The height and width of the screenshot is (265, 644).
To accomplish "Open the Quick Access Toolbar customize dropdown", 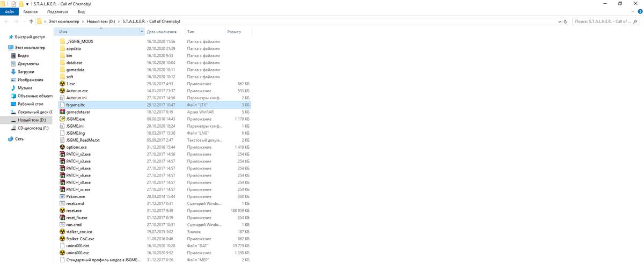I will click(27, 4).
